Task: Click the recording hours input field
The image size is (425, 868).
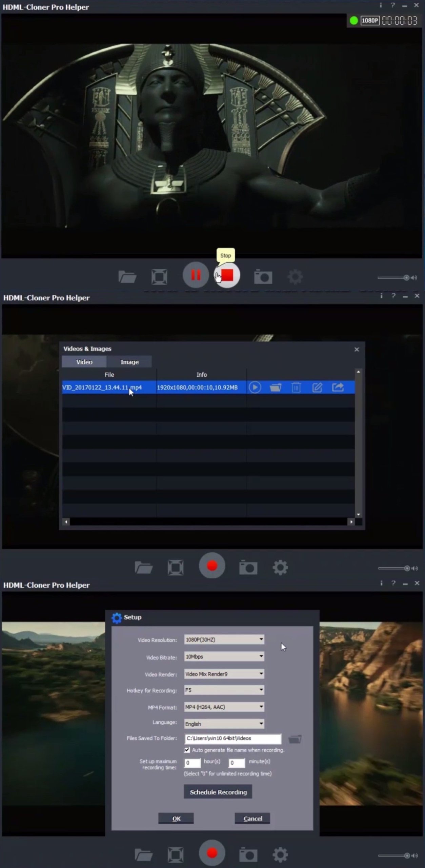Action: point(192,763)
